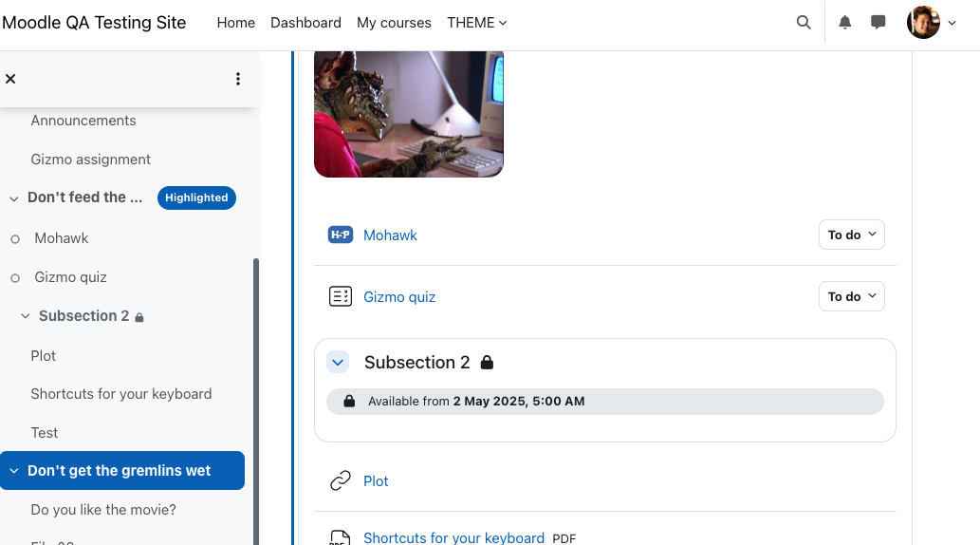This screenshot has height=545, width=980.
Task: Click the Subsection 2 heading text
Action: [x=416, y=363]
